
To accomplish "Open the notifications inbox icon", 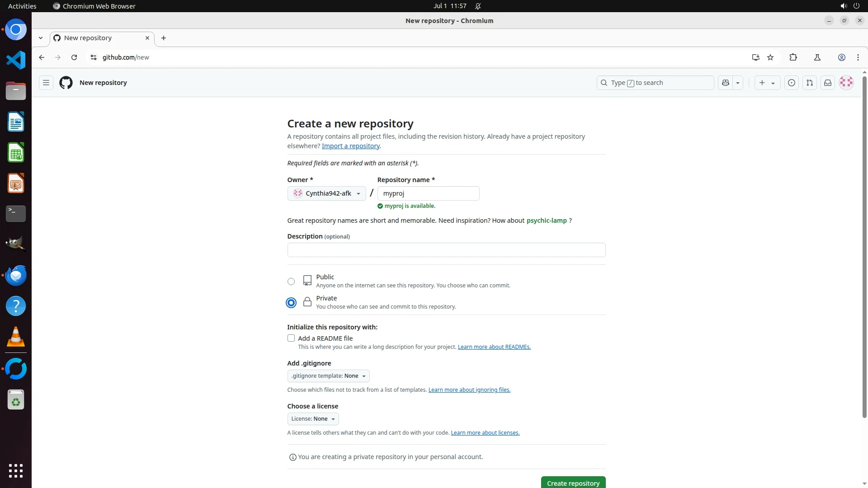I will (828, 83).
